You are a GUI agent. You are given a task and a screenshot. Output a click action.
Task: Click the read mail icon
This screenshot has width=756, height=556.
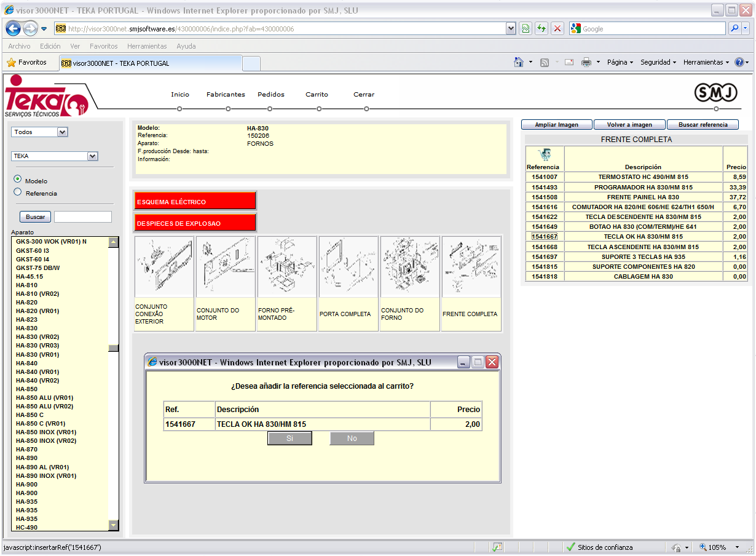click(569, 62)
